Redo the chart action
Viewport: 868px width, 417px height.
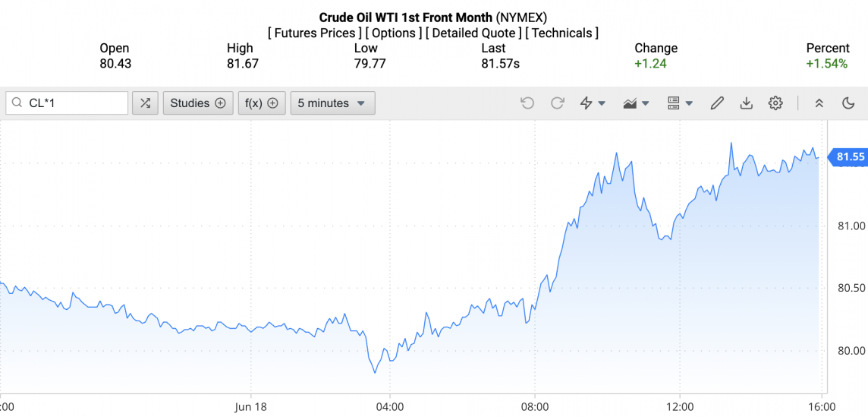click(558, 103)
